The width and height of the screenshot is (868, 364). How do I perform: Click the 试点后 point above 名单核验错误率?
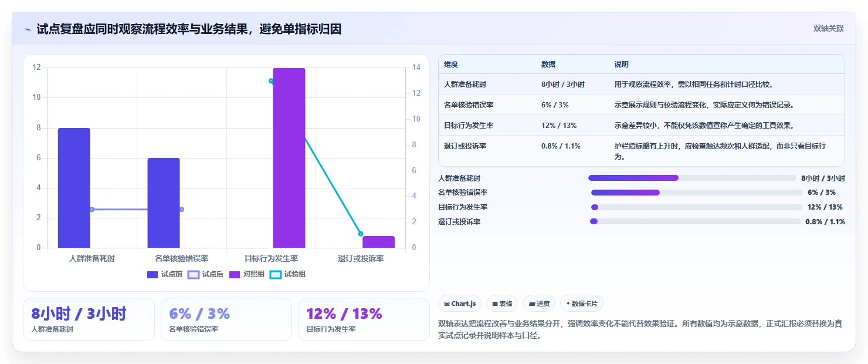(182, 209)
